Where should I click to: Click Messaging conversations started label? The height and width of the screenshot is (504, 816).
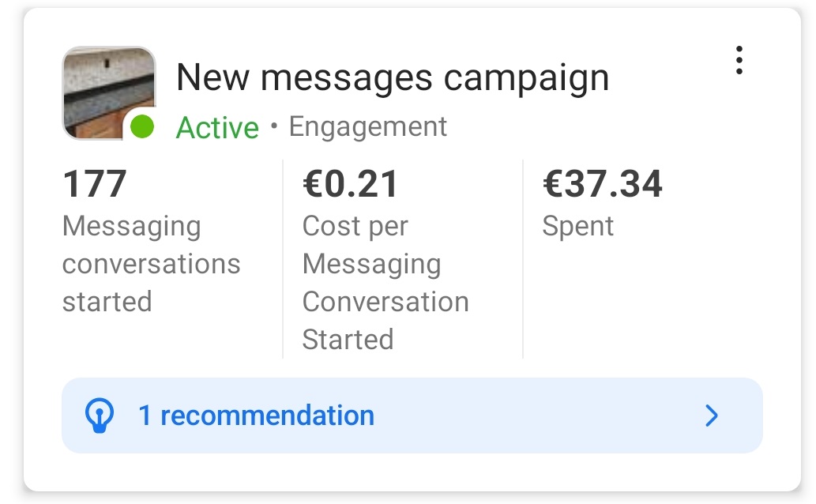152,264
